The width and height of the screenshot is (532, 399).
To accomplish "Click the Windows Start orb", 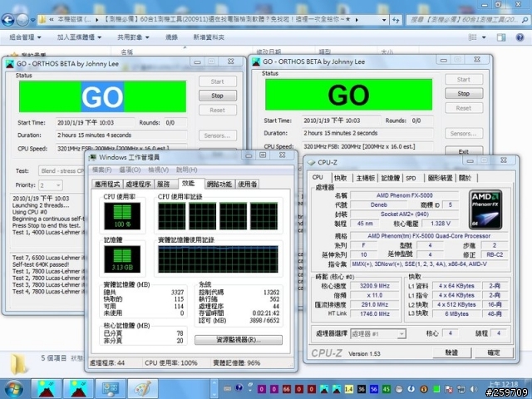I will click(x=13, y=389).
